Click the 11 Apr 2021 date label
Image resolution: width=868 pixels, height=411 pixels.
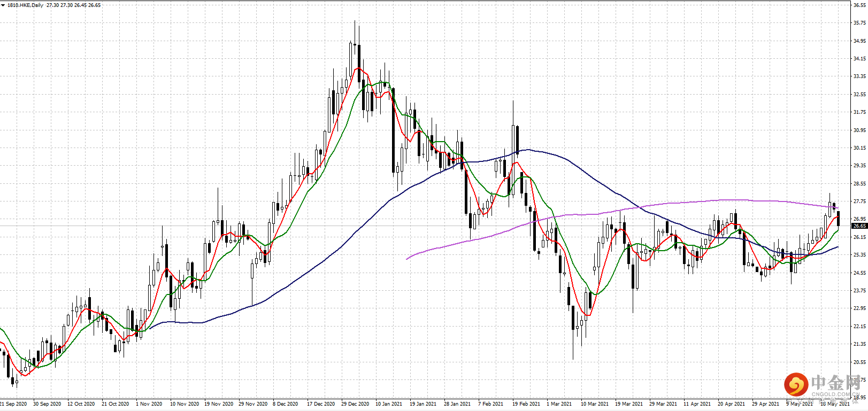click(x=697, y=404)
